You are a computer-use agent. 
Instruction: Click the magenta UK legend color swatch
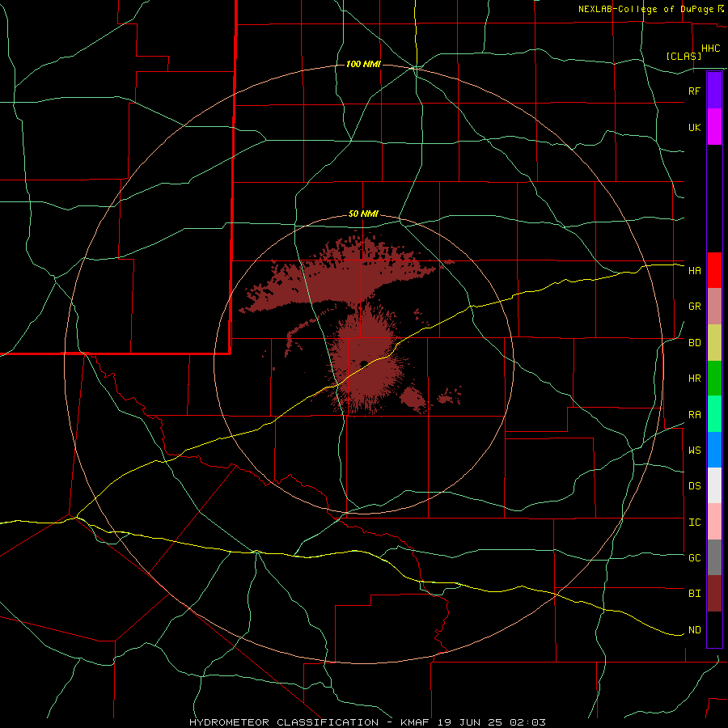[x=714, y=127]
